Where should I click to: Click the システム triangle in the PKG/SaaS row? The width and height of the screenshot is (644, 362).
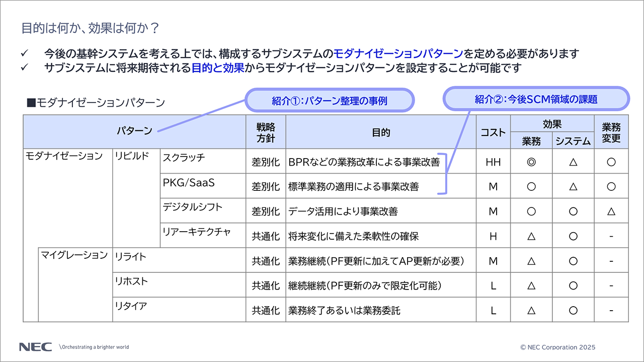click(573, 187)
